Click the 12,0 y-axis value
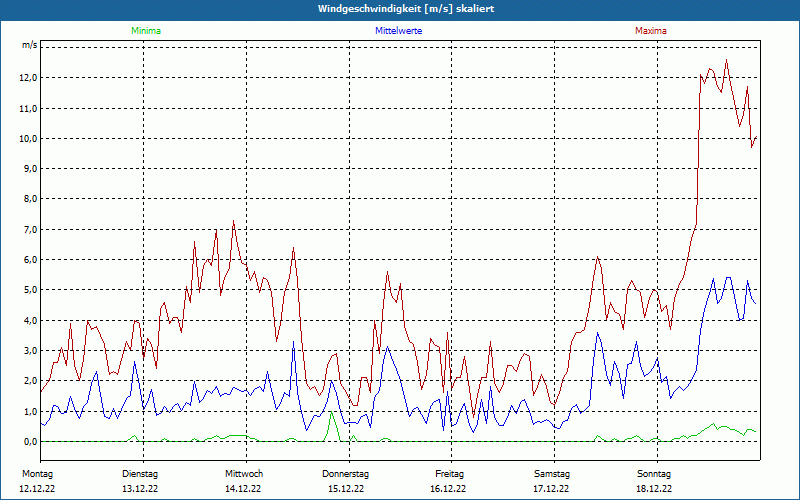800x500 pixels. [x=29, y=78]
